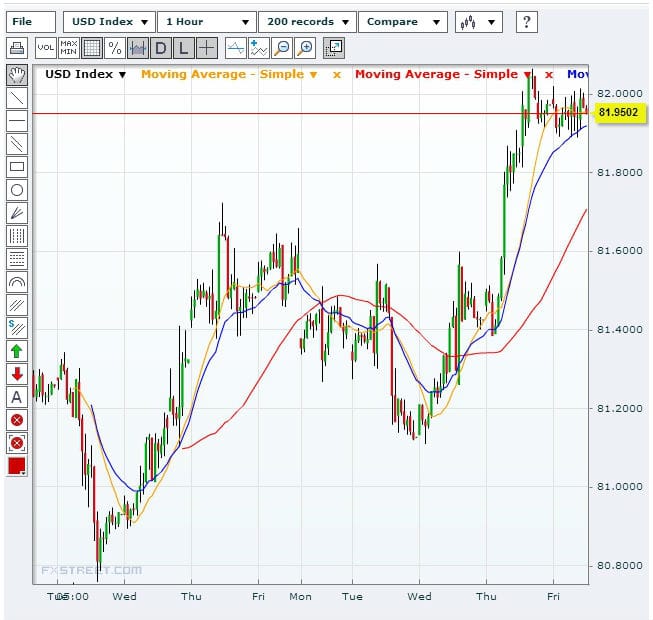Click the 81.0000 price axis label
The image size is (653, 620).
click(x=620, y=487)
